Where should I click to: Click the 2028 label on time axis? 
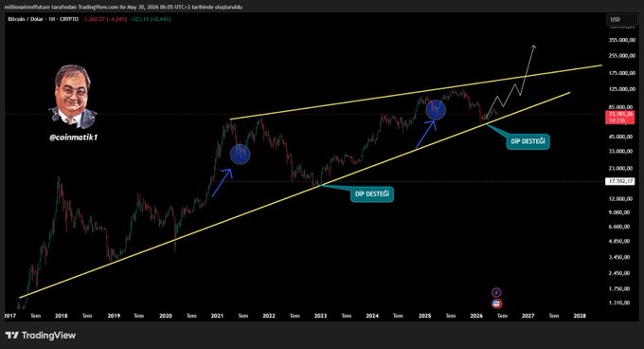[x=580, y=316]
